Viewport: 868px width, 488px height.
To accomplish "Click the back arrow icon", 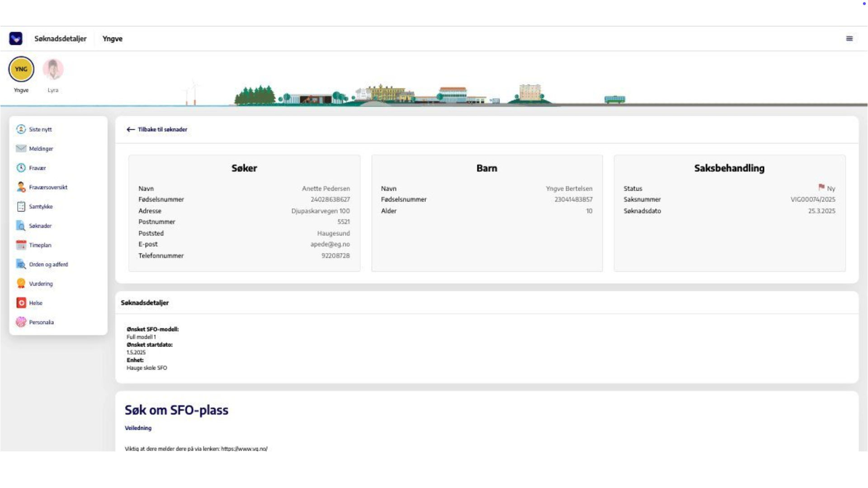I will [131, 129].
